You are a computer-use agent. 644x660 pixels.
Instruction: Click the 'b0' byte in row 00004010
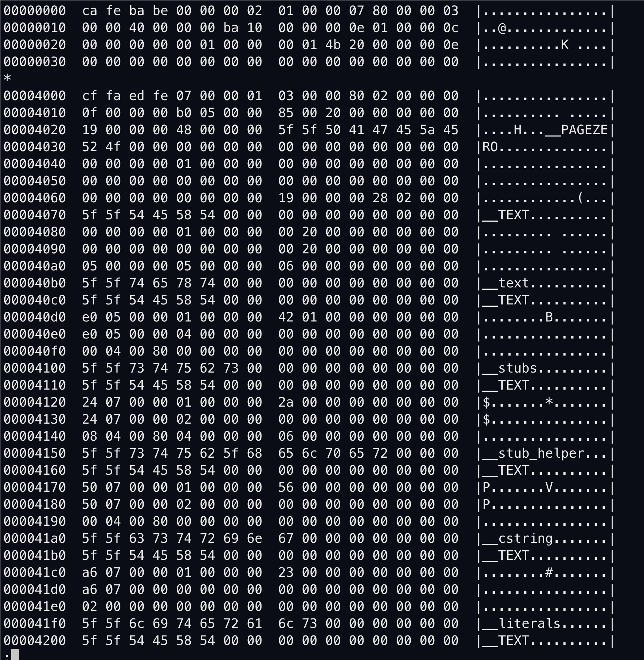tap(184, 113)
